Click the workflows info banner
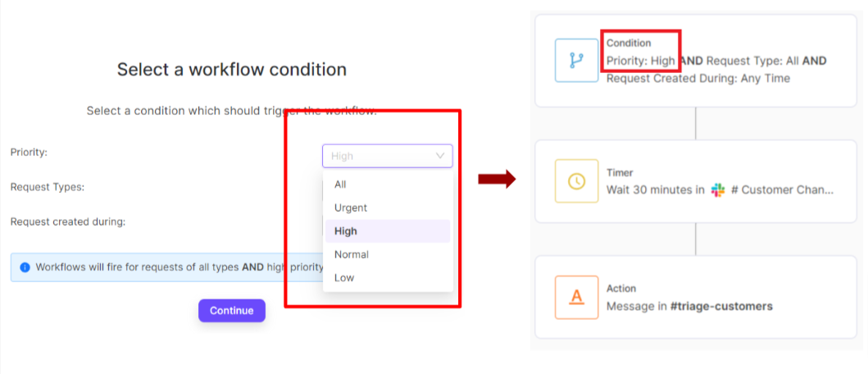This screenshot has height=374, width=868. click(x=164, y=267)
